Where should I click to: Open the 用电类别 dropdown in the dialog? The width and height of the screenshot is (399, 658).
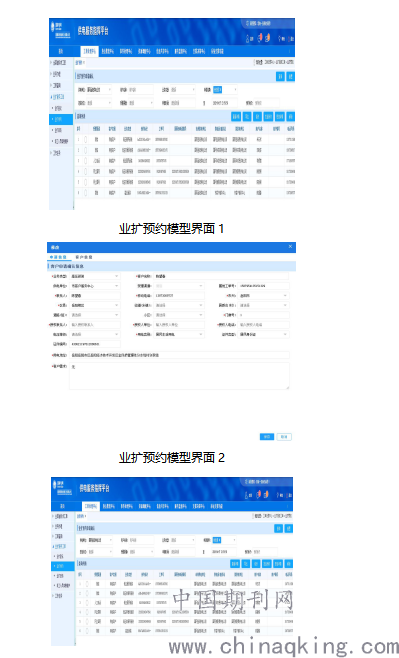click(179, 334)
